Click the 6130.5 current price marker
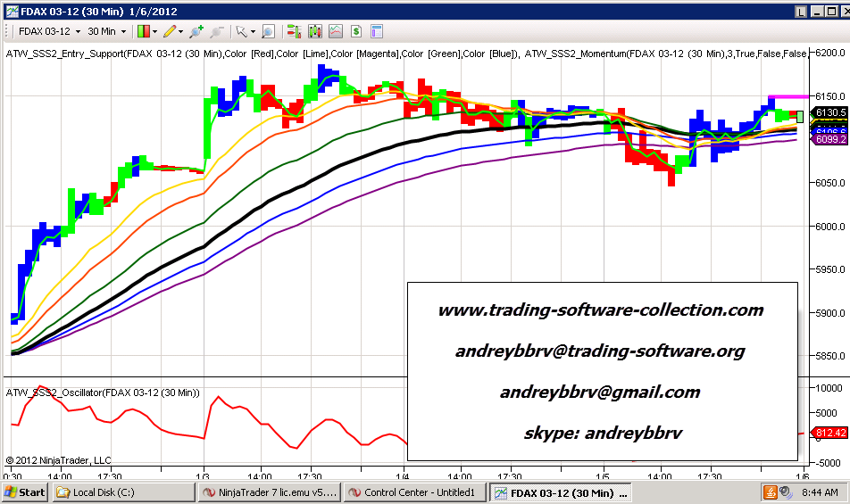 point(828,112)
